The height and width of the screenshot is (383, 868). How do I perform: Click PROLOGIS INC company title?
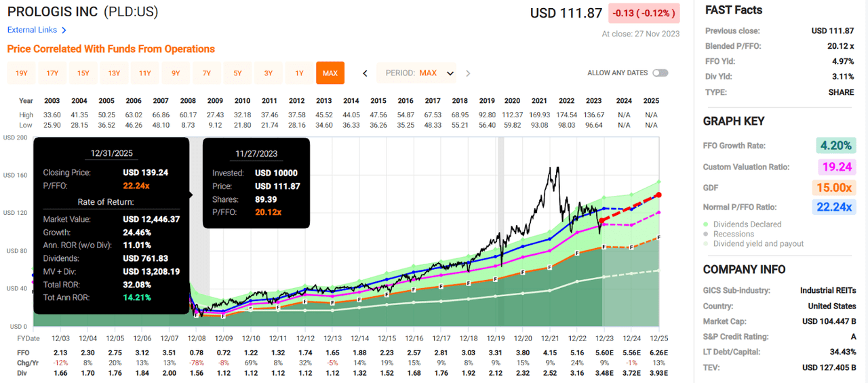(52, 12)
